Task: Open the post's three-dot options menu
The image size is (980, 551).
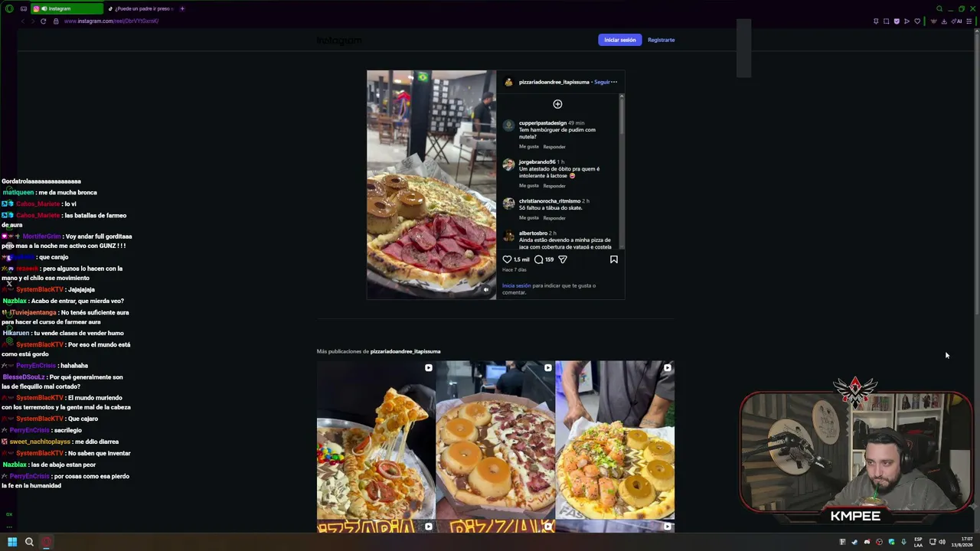Action: (614, 82)
